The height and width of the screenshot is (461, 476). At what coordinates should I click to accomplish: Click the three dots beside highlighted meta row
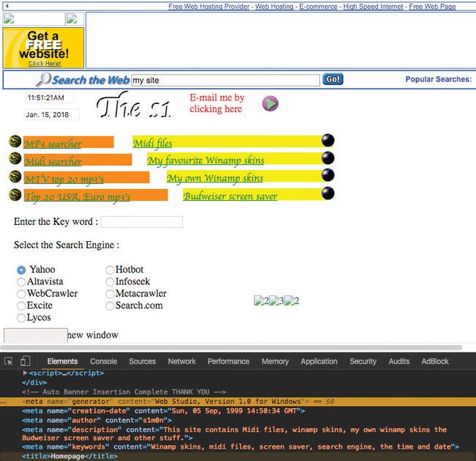tap(3, 402)
